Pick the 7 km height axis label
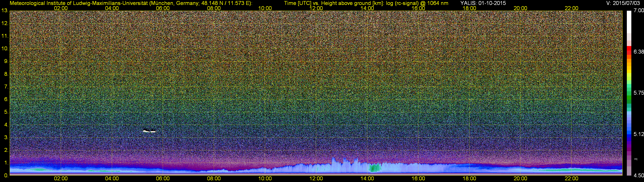Screen dimensions: 644x182 tap(6, 87)
